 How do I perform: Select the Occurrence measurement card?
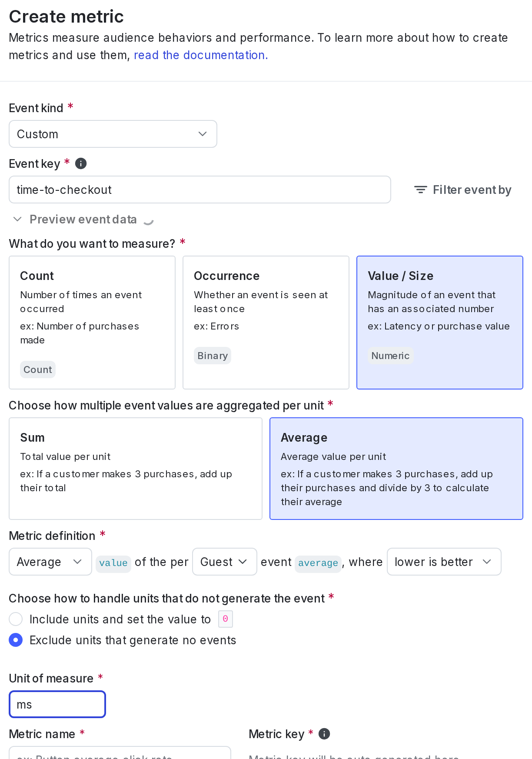coord(266,323)
